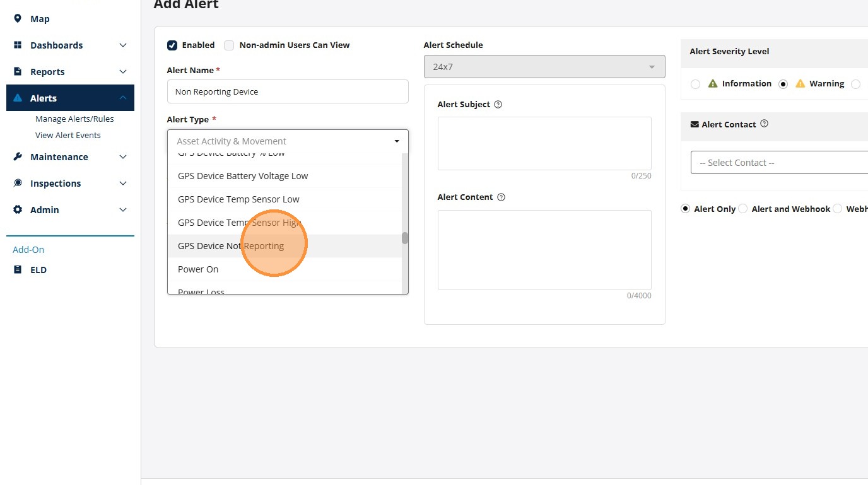Expand the Maintenance menu chevron
This screenshot has width=868, height=485.
123,157
